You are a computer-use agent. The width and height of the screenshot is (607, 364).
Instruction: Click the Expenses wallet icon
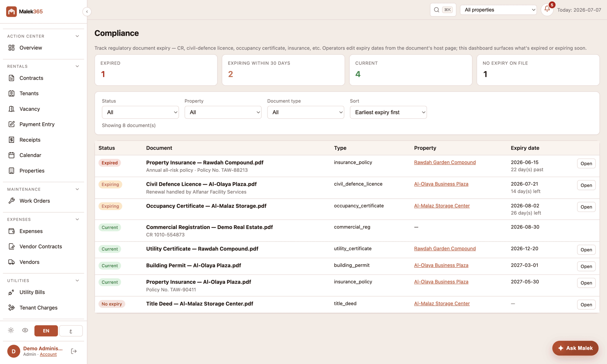pyautogui.click(x=11, y=231)
